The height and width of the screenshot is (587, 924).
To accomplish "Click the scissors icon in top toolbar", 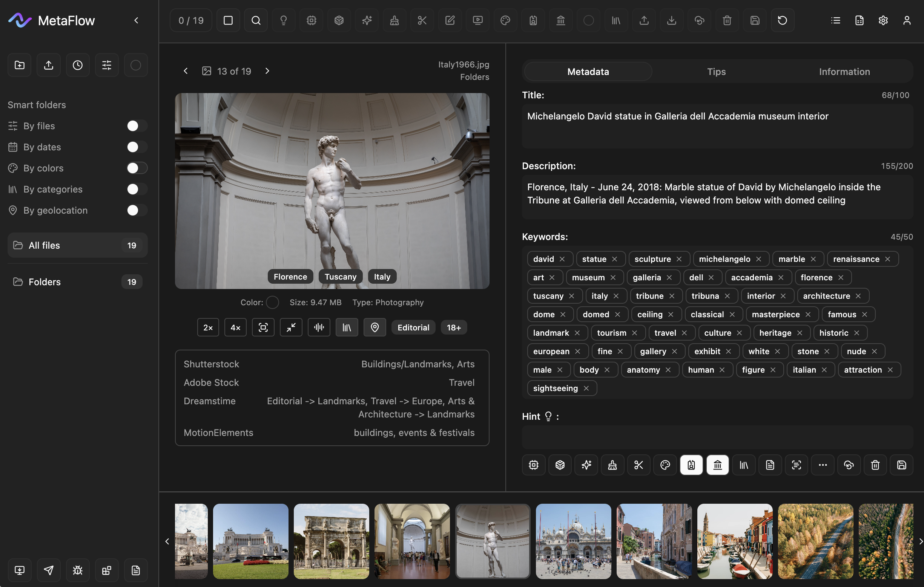I will point(422,20).
